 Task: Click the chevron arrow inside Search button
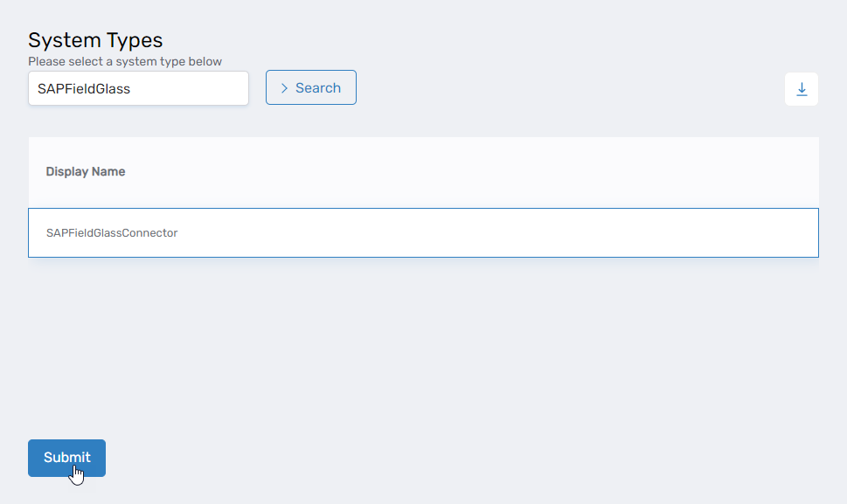(284, 88)
